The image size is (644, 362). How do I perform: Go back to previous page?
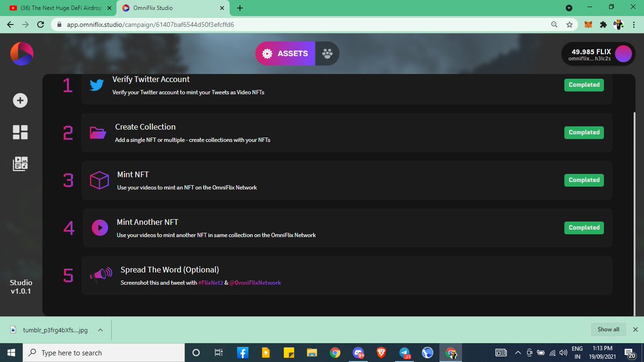[x=10, y=25]
